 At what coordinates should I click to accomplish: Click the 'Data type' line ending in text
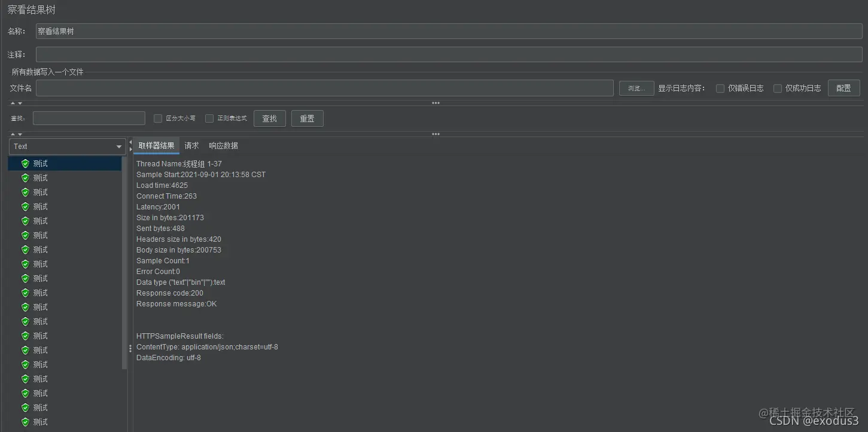click(181, 282)
